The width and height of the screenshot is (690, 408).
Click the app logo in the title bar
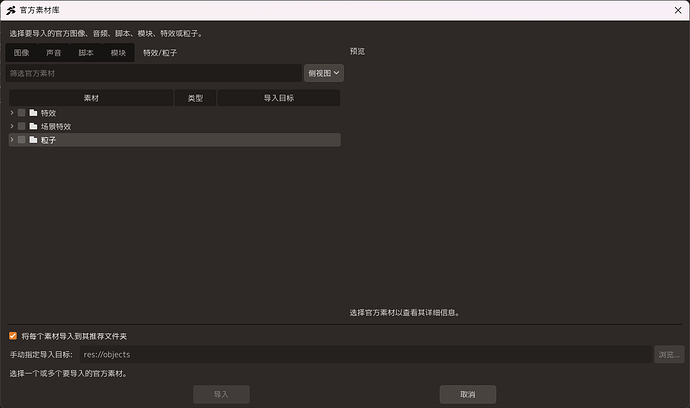pyautogui.click(x=11, y=10)
